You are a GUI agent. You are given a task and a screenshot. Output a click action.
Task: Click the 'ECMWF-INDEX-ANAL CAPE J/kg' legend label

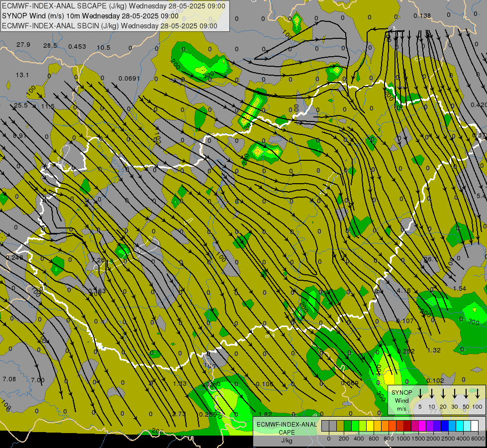click(x=287, y=432)
